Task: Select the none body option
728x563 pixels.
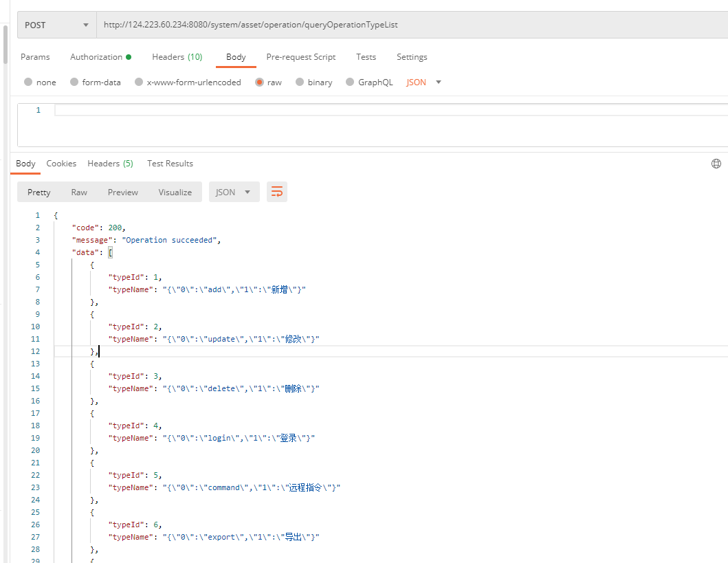Action: [28, 82]
